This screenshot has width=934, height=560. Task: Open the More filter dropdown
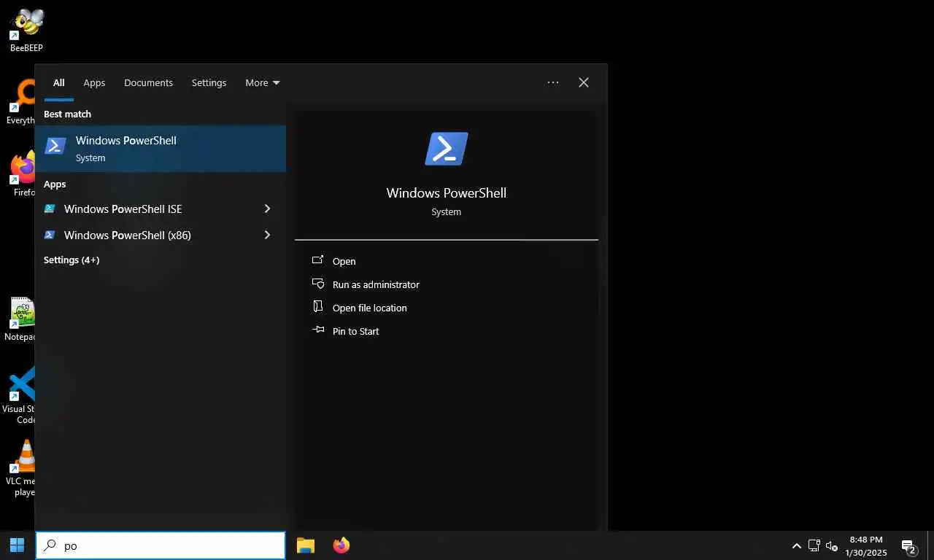[x=263, y=82]
